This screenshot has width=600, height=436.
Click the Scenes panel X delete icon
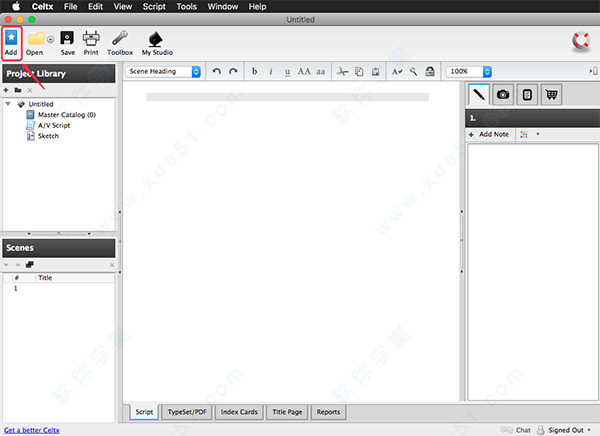coord(112,265)
